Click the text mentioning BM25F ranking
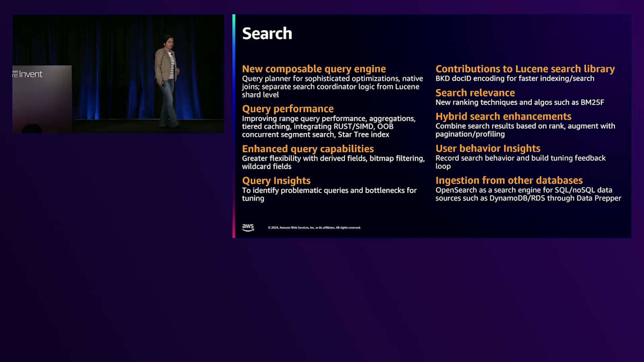Image resolution: width=644 pixels, height=362 pixels. (x=520, y=102)
